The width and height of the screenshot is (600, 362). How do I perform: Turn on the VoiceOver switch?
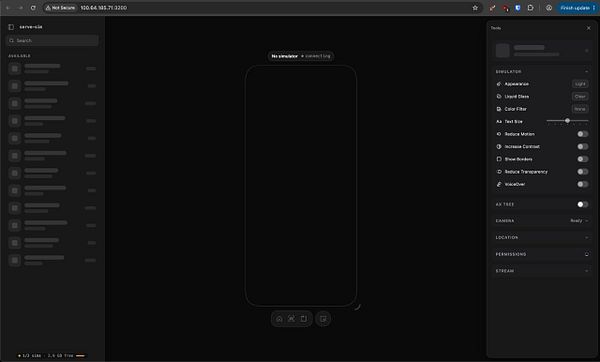[583, 184]
